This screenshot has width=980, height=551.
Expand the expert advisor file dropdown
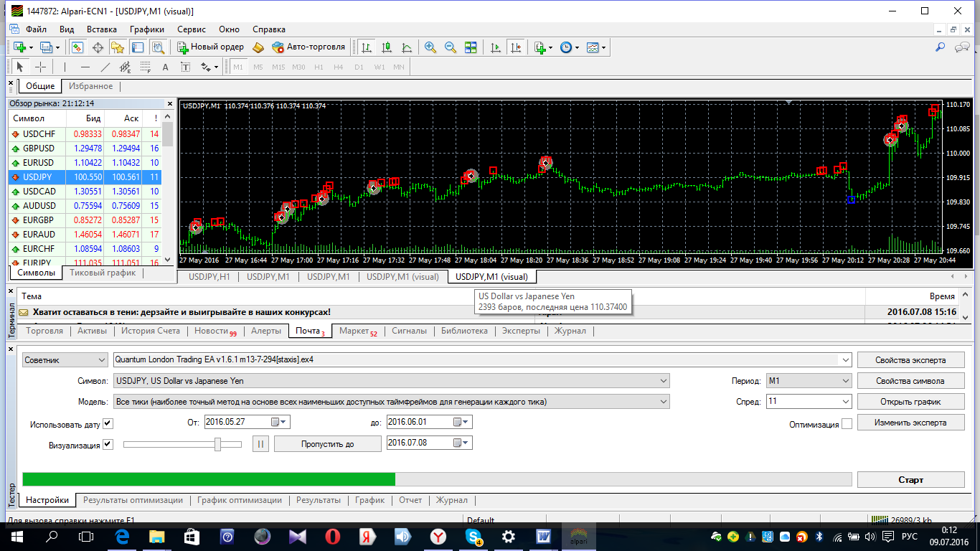tap(844, 359)
